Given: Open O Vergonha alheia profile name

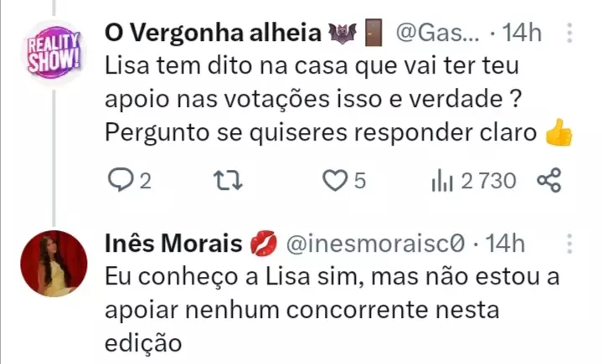Looking at the screenshot, I should click(214, 33).
